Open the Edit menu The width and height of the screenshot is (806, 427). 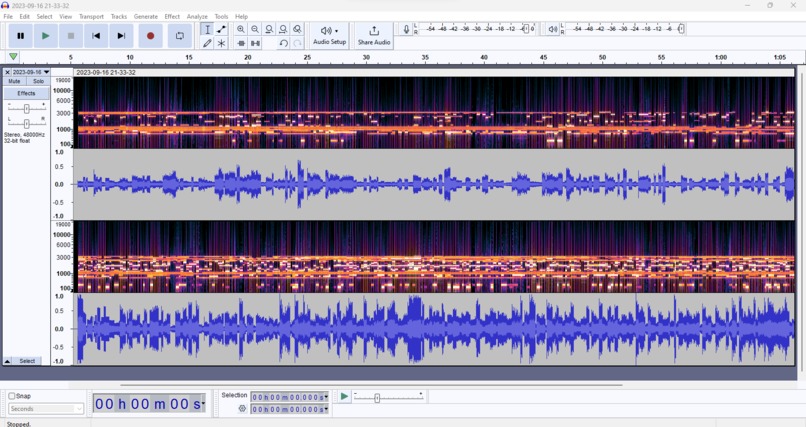pos(25,16)
